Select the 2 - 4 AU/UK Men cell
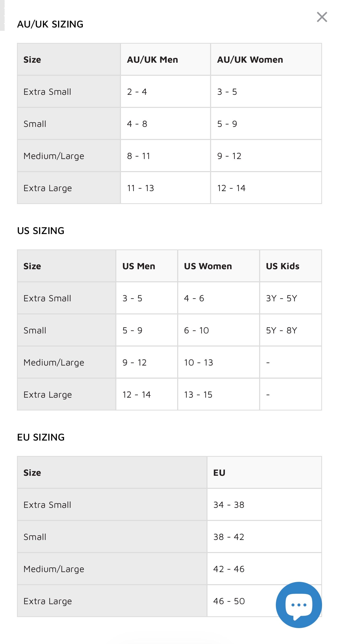339x644 pixels. [x=166, y=91]
